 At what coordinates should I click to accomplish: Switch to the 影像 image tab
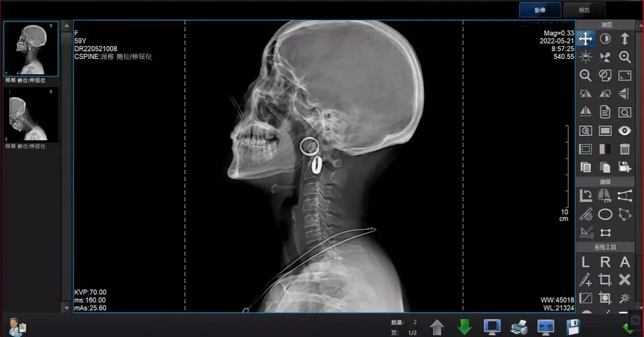tap(540, 10)
